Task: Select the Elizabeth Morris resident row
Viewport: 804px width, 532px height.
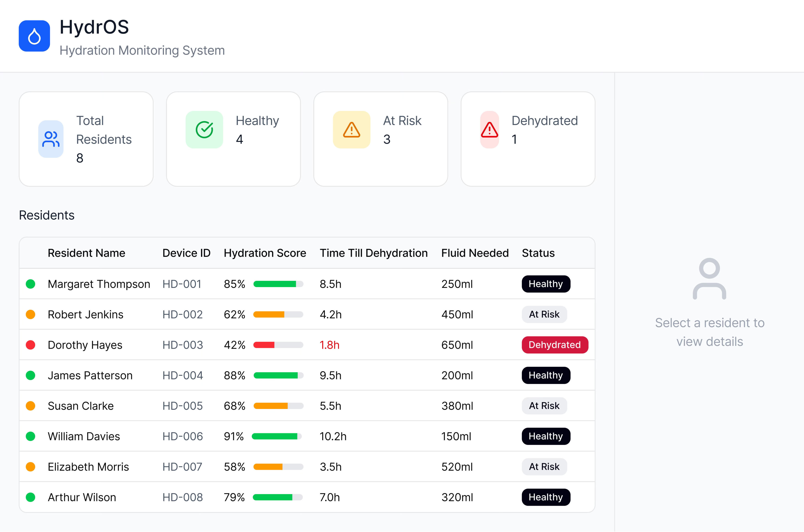Action: (x=88, y=467)
